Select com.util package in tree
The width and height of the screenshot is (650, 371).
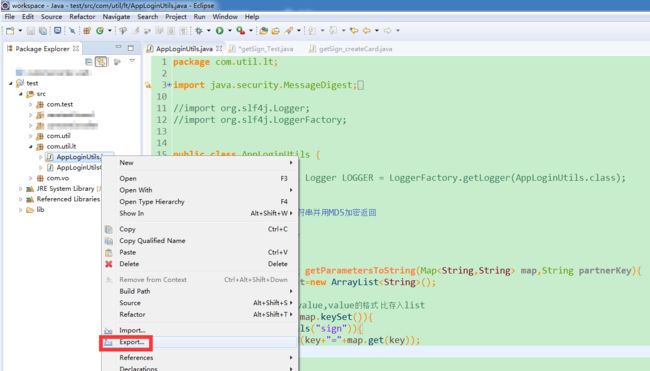tap(58, 136)
